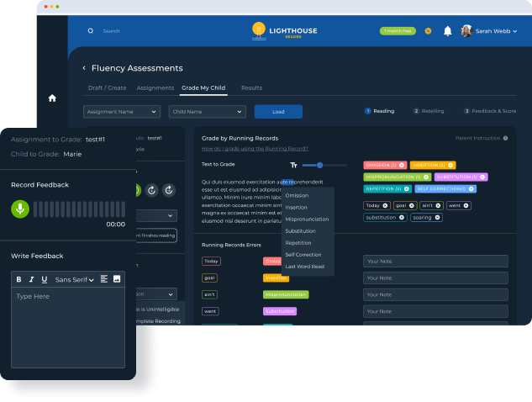Screen dimensions: 532x402
Task: Open the 'How do I grade' link
Action: click(x=255, y=148)
